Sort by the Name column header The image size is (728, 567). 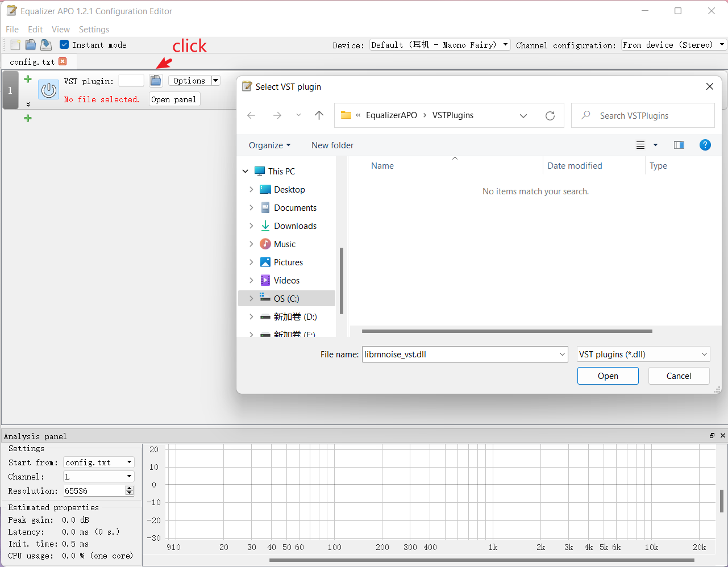(x=382, y=166)
